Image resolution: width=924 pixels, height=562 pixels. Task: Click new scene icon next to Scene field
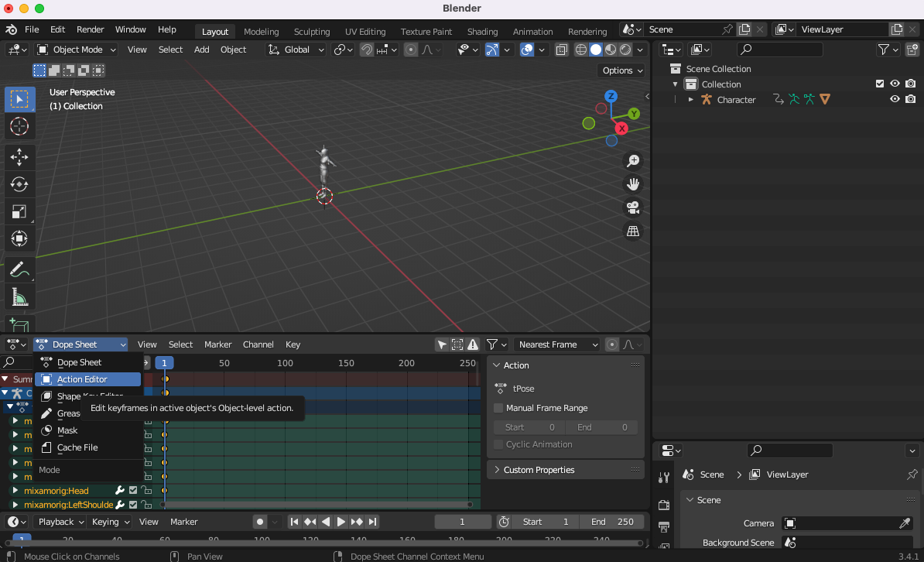tap(744, 29)
